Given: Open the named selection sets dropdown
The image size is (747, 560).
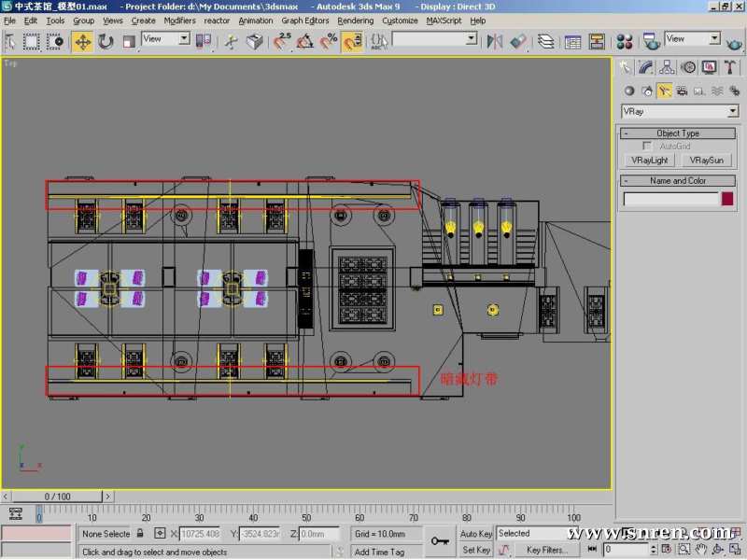Looking at the screenshot, I should coord(434,39).
